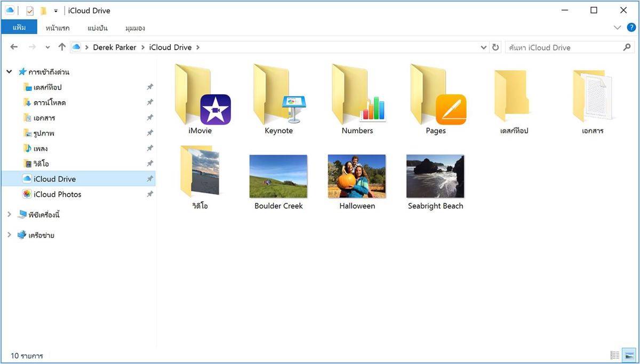
Task: Click the 10 รายการ item count
Action: [x=27, y=355]
